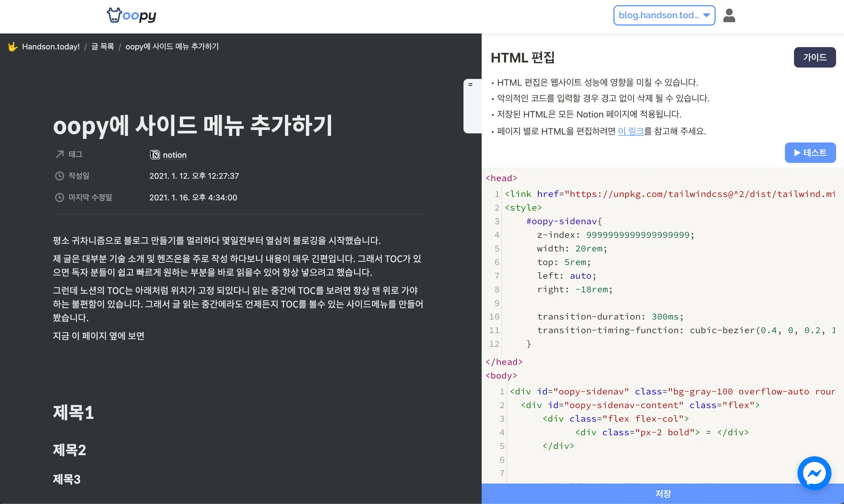Screen dimensions: 844x504
Task: Click the clock icon next to 마지막 수정일
Action: coord(60,198)
